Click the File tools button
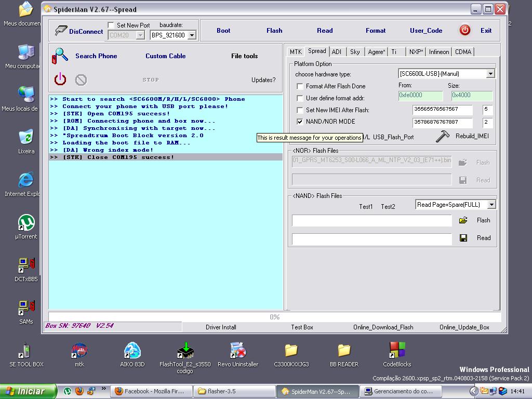532x399 pixels. coord(244,56)
